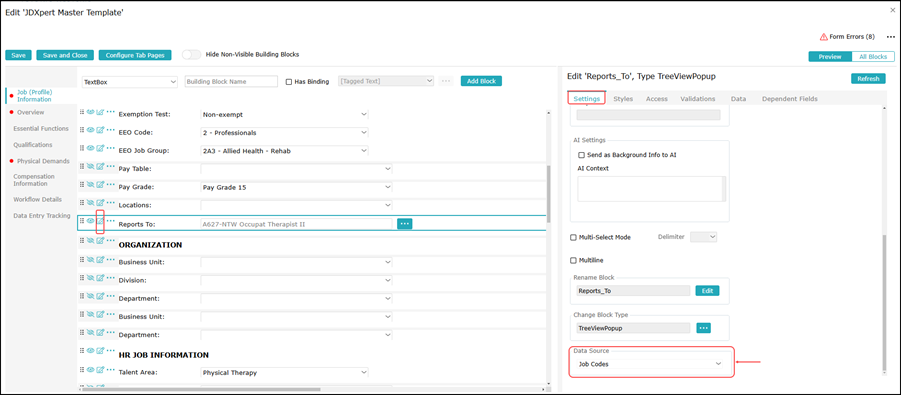Open the Dependent Fields tab
Screen dimensions: 901x395
pyautogui.click(x=790, y=99)
